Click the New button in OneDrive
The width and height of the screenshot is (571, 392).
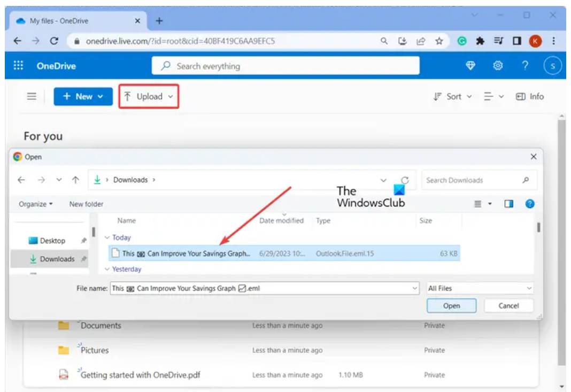coord(83,97)
